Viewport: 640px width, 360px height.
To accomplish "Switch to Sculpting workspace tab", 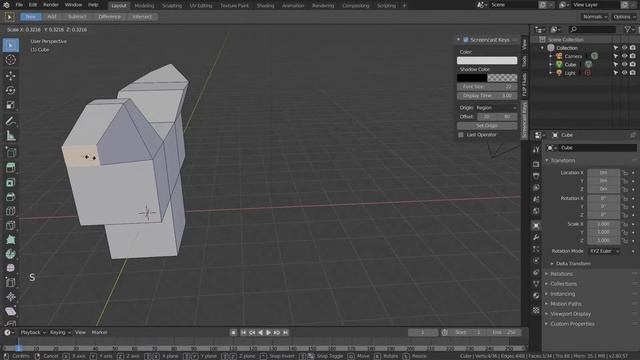I will click(x=172, y=6).
